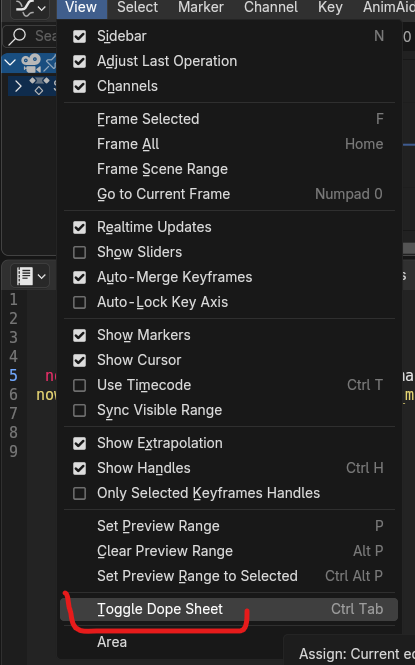Screen dimensions: 415x665
Task: Uncheck Show Handles option
Action: coord(79,469)
